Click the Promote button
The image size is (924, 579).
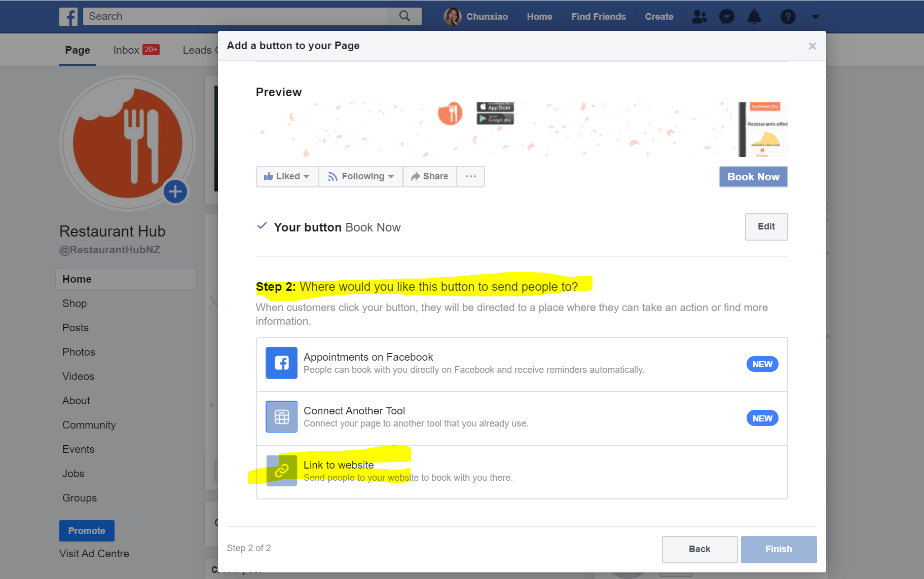pos(87,531)
